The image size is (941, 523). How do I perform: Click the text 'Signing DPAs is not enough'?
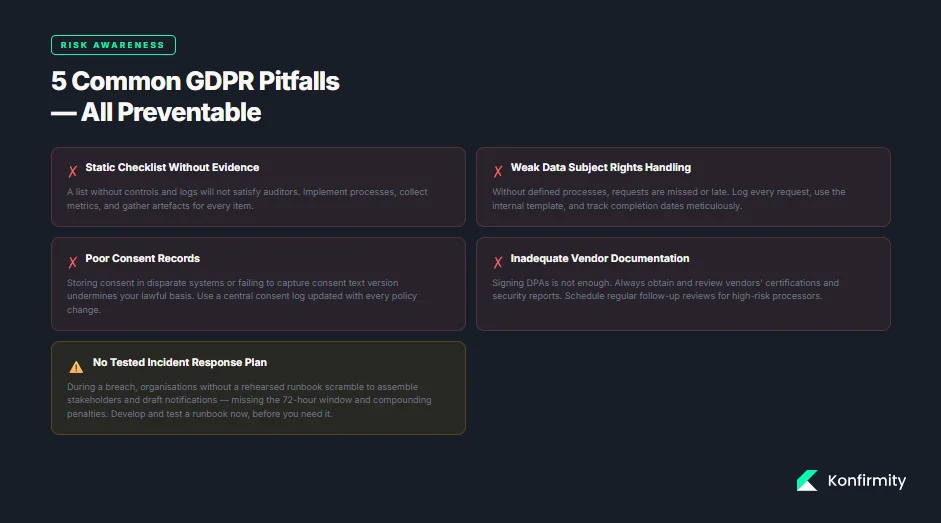pos(550,283)
